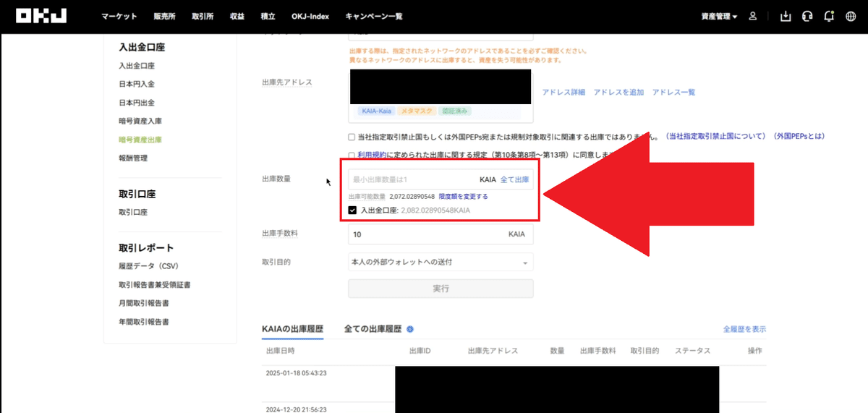Click the globe language icon
Viewport: 868px width, 413px height.
851,16
